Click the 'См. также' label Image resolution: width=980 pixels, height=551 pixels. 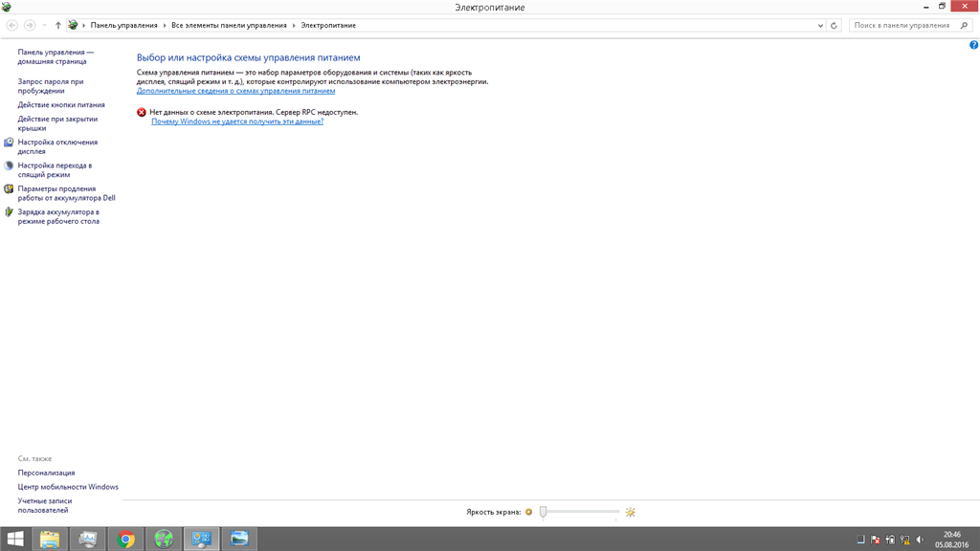(x=35, y=458)
